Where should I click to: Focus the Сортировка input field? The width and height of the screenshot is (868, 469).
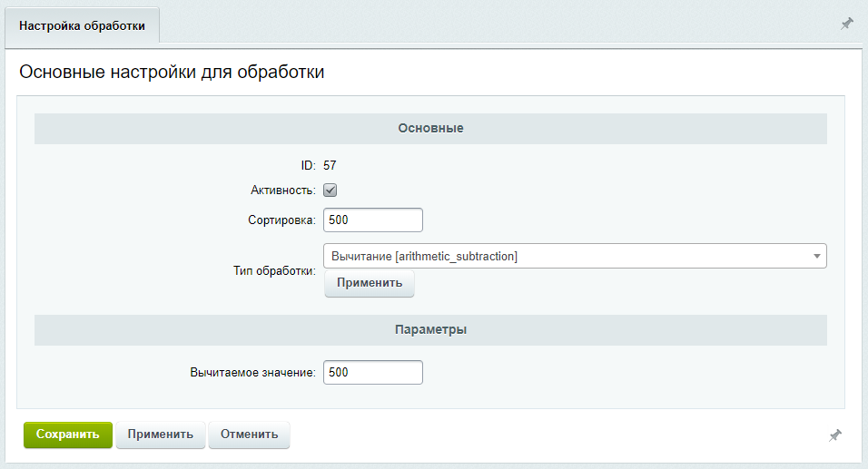372,220
